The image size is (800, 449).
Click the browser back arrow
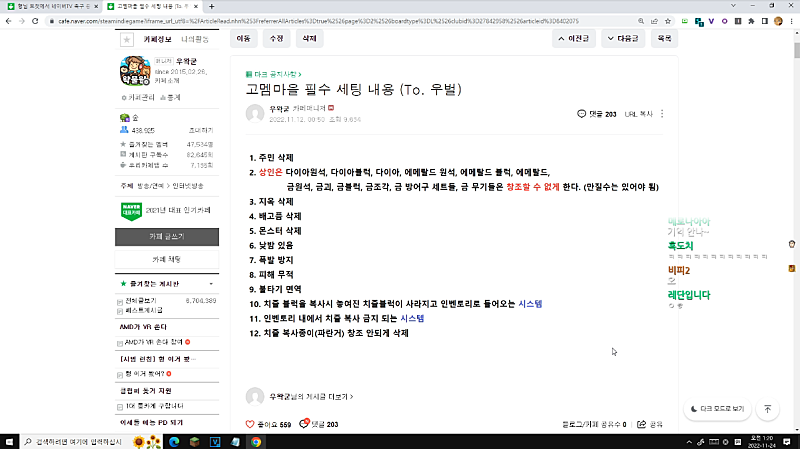point(8,21)
